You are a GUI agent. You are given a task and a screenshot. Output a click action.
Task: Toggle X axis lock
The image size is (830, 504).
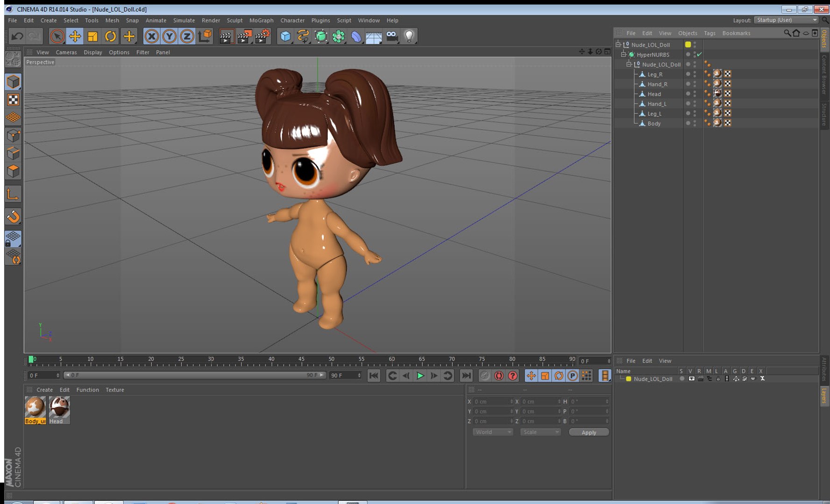[x=151, y=36]
